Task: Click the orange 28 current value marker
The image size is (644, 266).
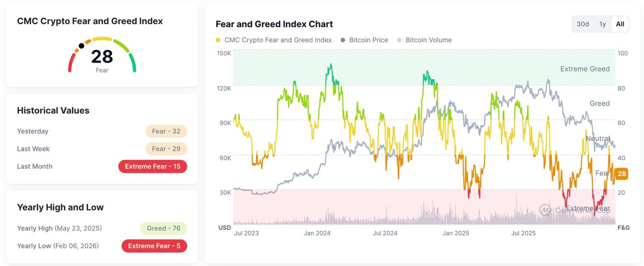Action: tap(621, 173)
